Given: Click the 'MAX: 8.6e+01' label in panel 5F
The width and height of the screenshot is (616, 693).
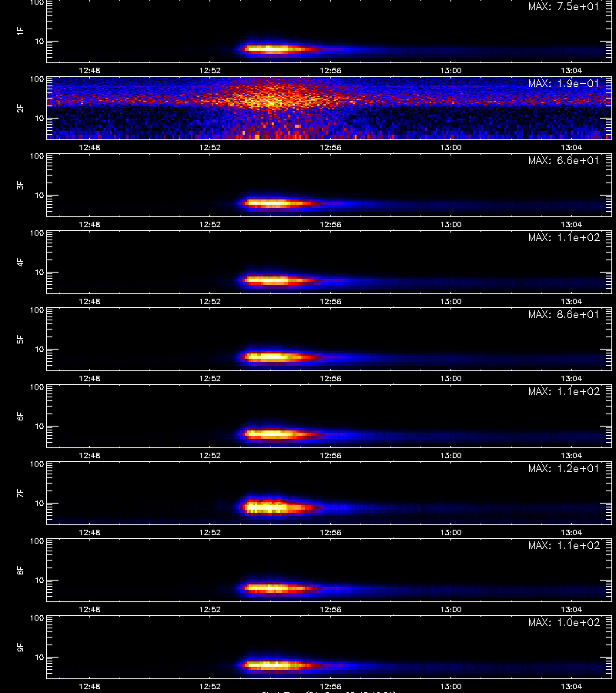Looking at the screenshot, I should [x=564, y=314].
